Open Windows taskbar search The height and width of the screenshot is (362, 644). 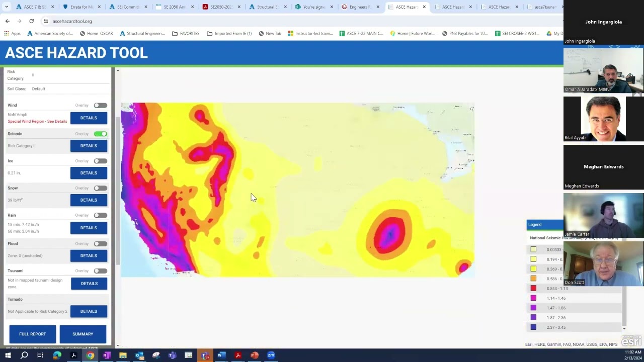[24, 355]
